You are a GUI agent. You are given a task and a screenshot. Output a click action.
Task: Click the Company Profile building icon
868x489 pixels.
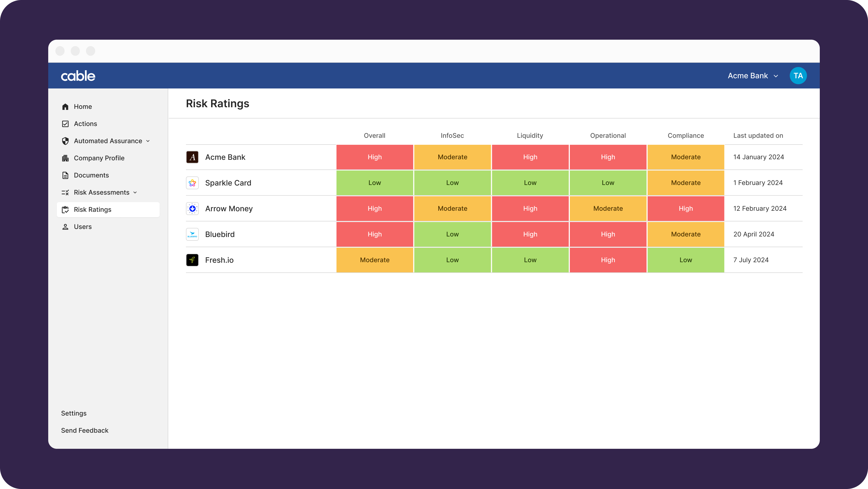coord(65,158)
